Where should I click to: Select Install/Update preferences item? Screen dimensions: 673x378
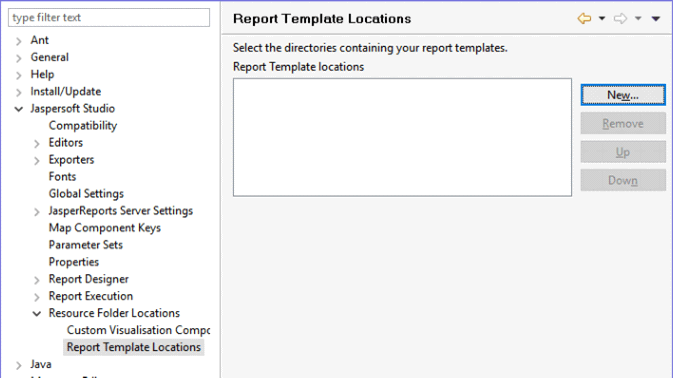tap(66, 91)
